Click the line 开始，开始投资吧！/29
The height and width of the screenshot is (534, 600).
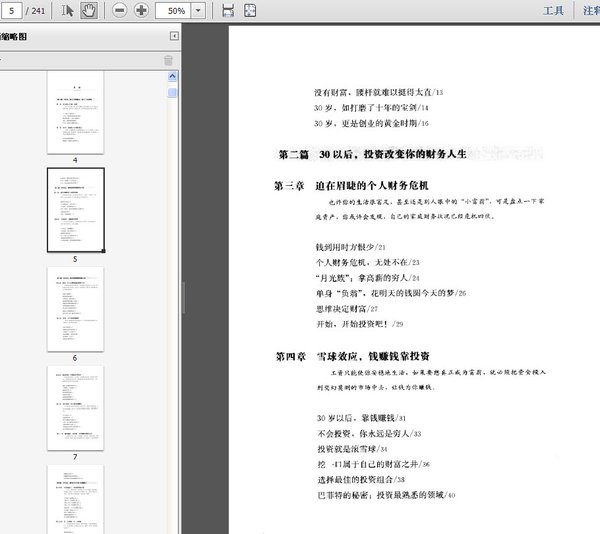point(360,324)
